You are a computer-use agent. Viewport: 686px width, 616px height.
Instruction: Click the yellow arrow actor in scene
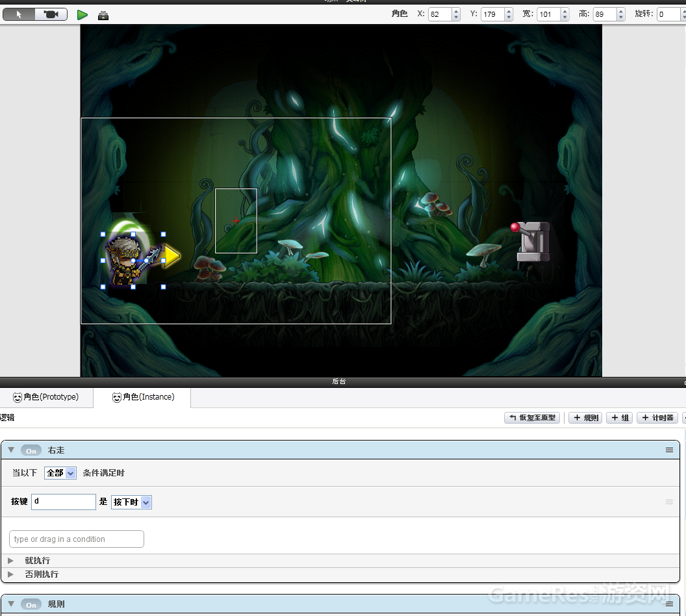pos(172,256)
